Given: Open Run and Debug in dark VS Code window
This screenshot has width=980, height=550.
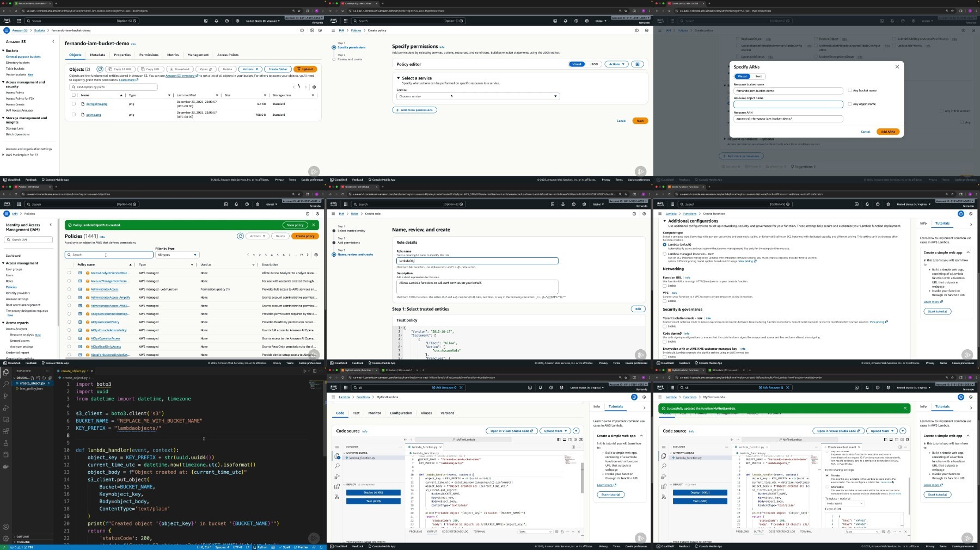Looking at the screenshot, I should coord(5,408).
